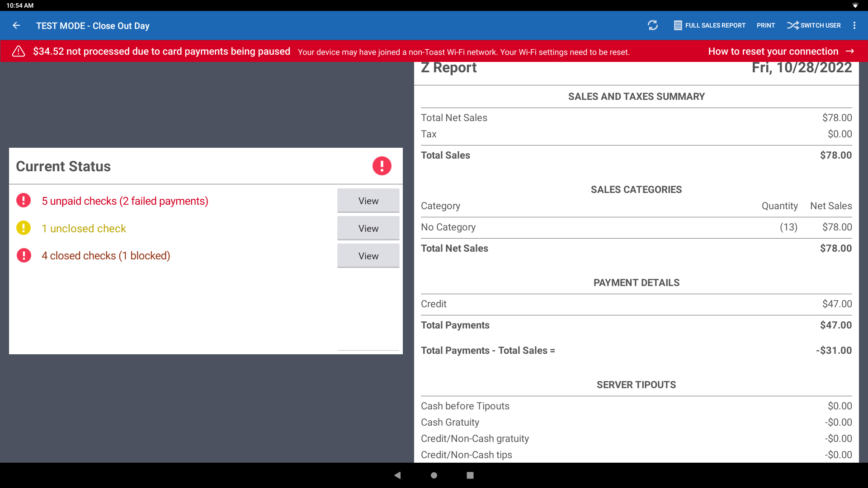This screenshot has height=488, width=868.
Task: View the 4 closed checks
Action: pyautogui.click(x=368, y=255)
